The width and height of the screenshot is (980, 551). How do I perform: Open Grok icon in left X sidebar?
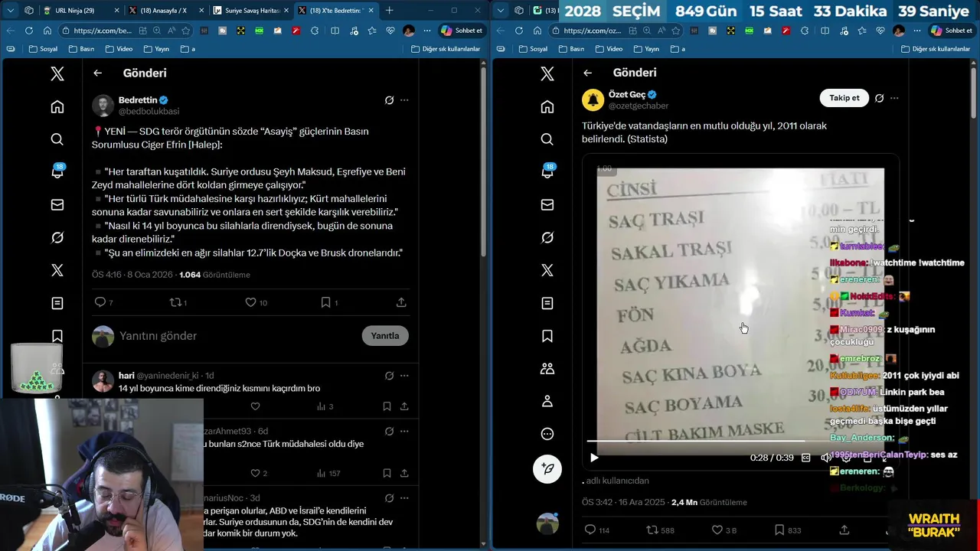tap(57, 238)
